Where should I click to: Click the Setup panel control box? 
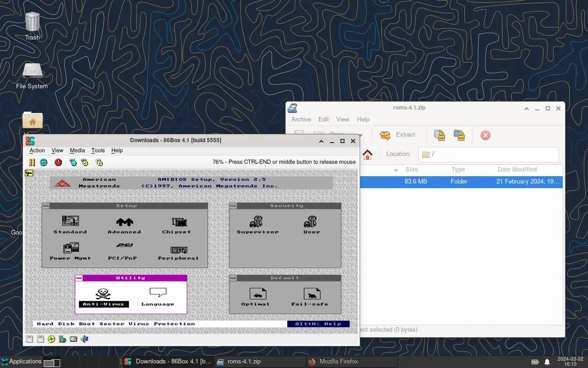coord(45,206)
